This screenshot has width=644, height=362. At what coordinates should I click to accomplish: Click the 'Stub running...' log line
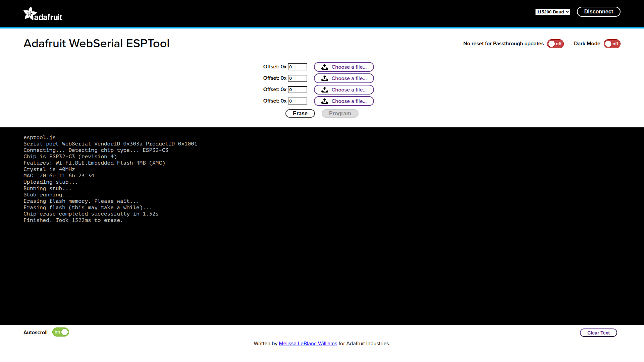tap(48, 195)
